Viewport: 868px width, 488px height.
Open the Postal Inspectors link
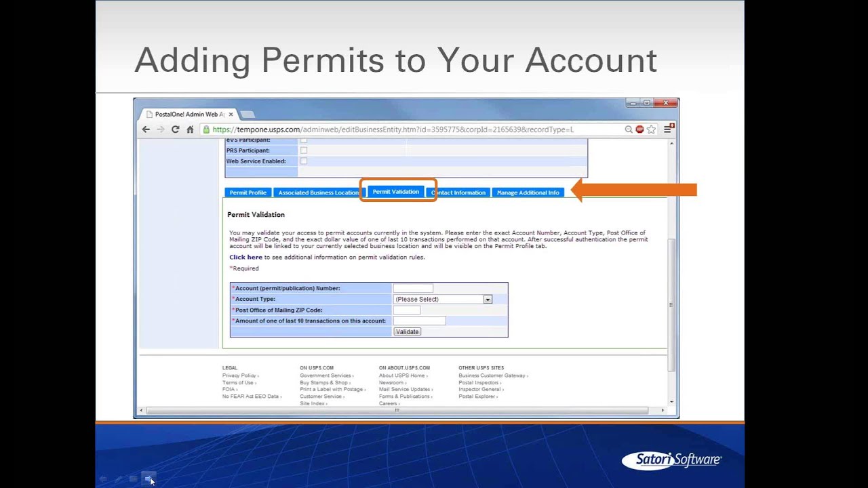pyautogui.click(x=479, y=383)
